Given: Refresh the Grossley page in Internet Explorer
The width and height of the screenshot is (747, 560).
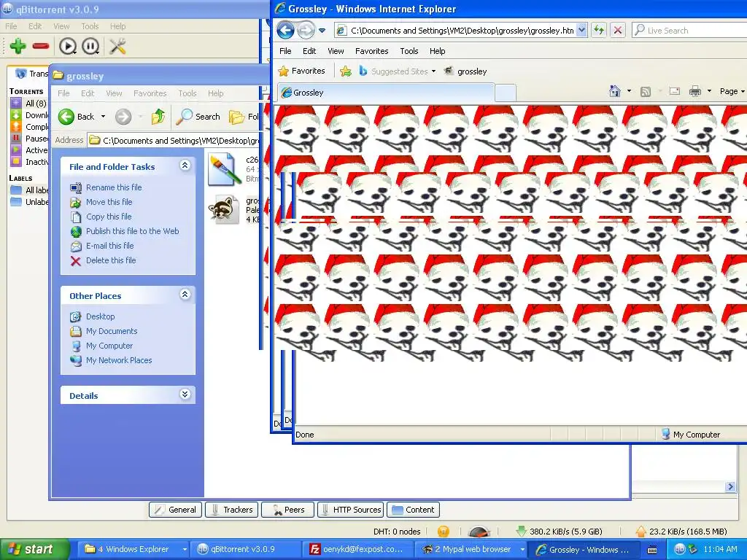Looking at the screenshot, I should (x=599, y=31).
